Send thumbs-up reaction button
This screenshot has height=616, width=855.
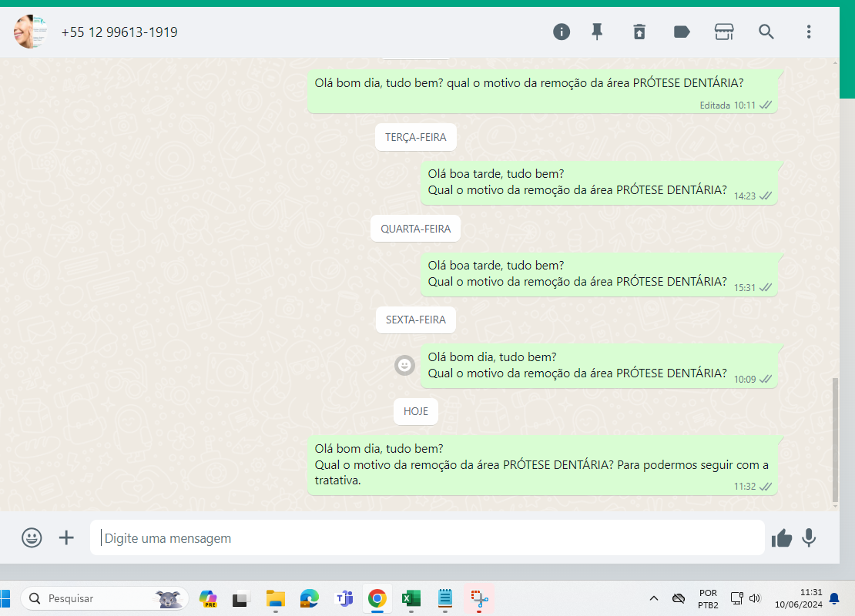tap(782, 538)
